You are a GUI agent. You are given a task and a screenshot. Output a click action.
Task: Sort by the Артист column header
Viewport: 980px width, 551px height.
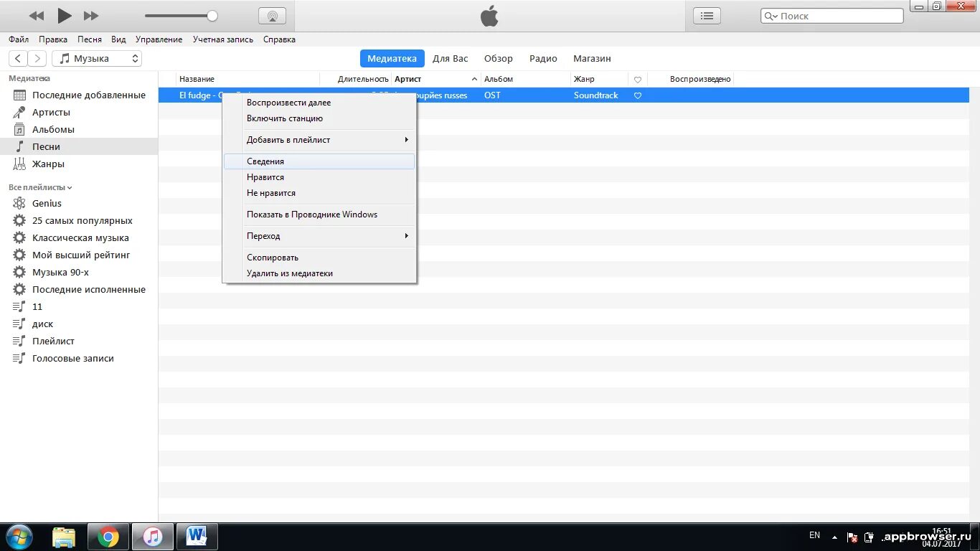coord(436,79)
